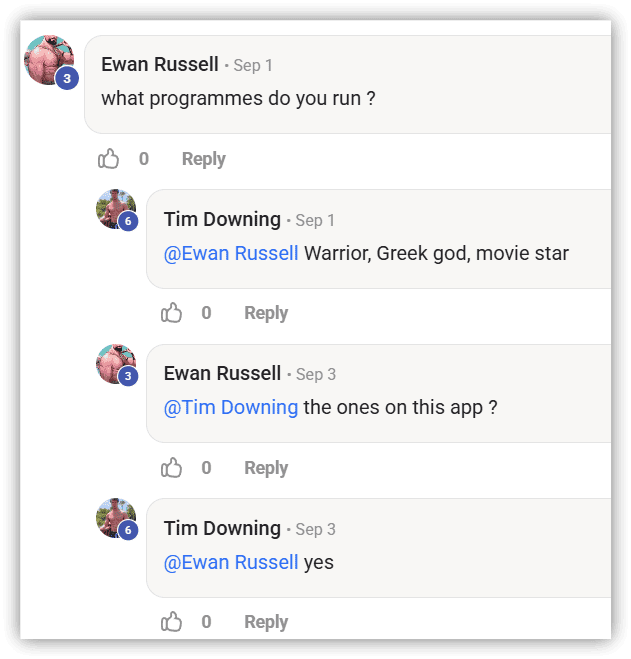Open the @Ewan Russell mention in the 'yes' reply
The width and height of the screenshot is (631, 659).
pyautogui.click(x=231, y=562)
